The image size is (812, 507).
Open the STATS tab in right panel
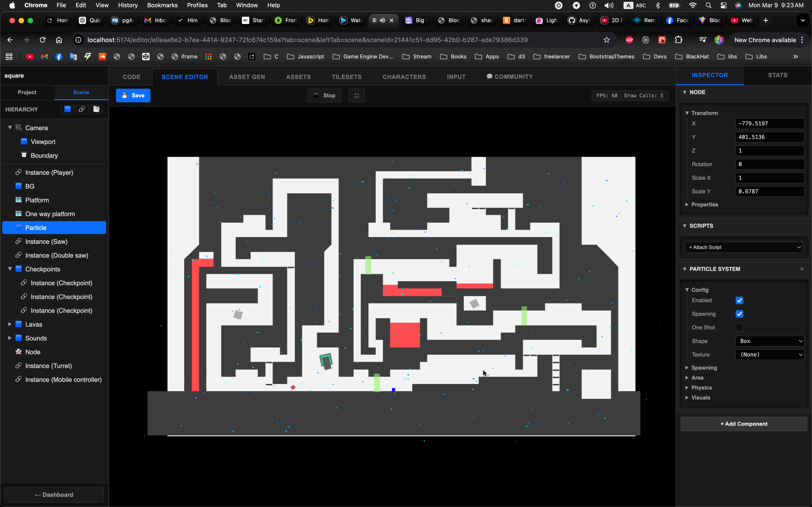pos(777,75)
